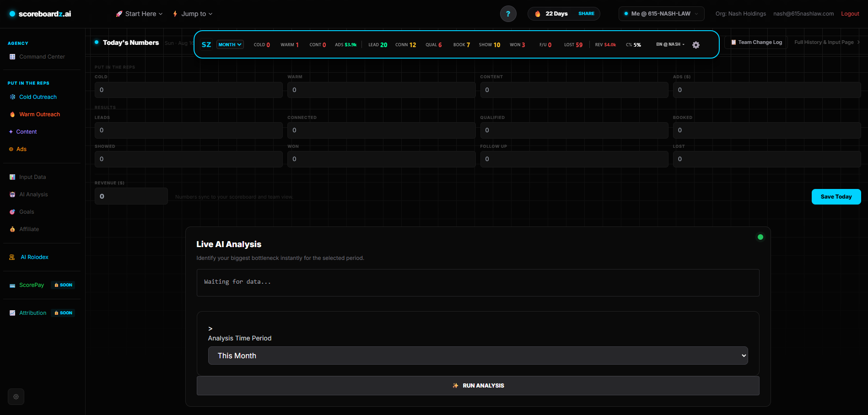The image size is (868, 415).
Task: Open the MONTH period selector
Action: tap(230, 44)
